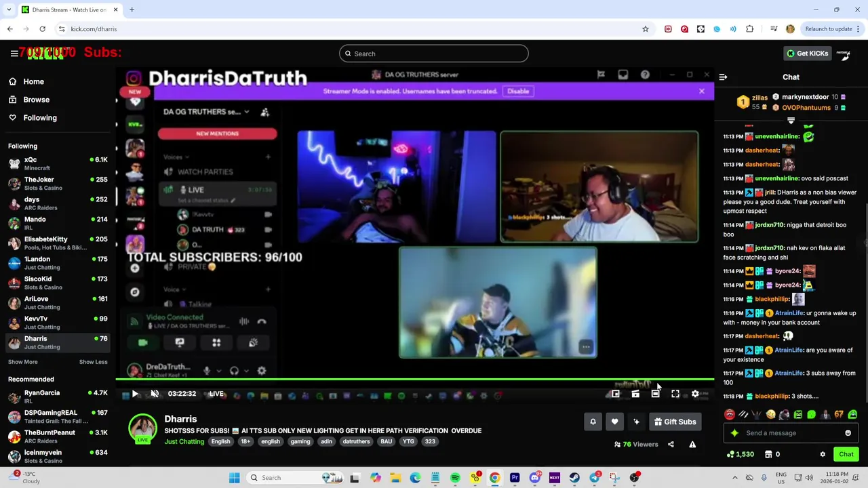Viewport: 868px width, 488px height.
Task: Insert the red screaming mouth emote
Action: coord(730,415)
